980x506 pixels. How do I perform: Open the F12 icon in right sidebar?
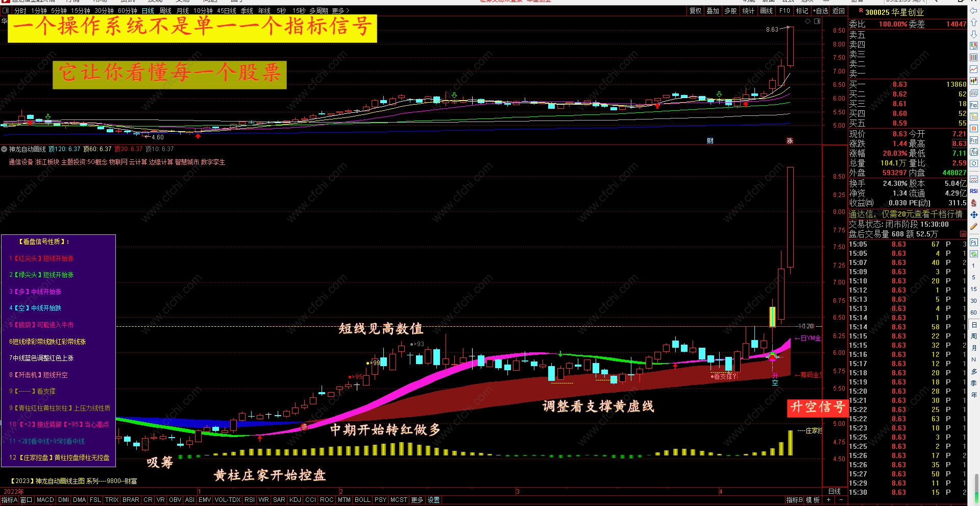pos(973,140)
